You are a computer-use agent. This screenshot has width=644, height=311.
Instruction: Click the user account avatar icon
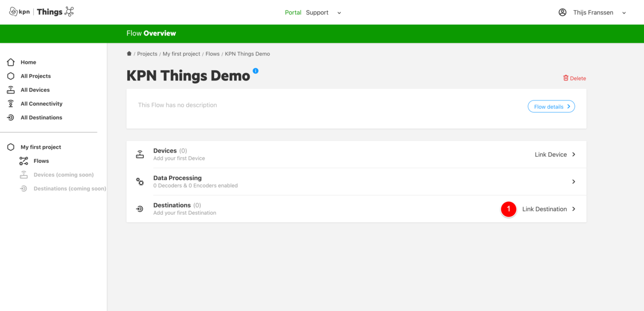click(x=562, y=12)
